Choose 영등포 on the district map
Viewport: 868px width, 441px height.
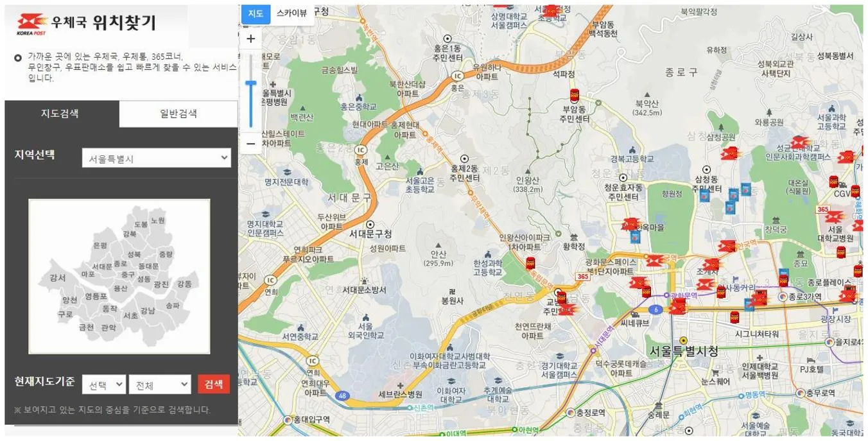pyautogui.click(x=96, y=296)
